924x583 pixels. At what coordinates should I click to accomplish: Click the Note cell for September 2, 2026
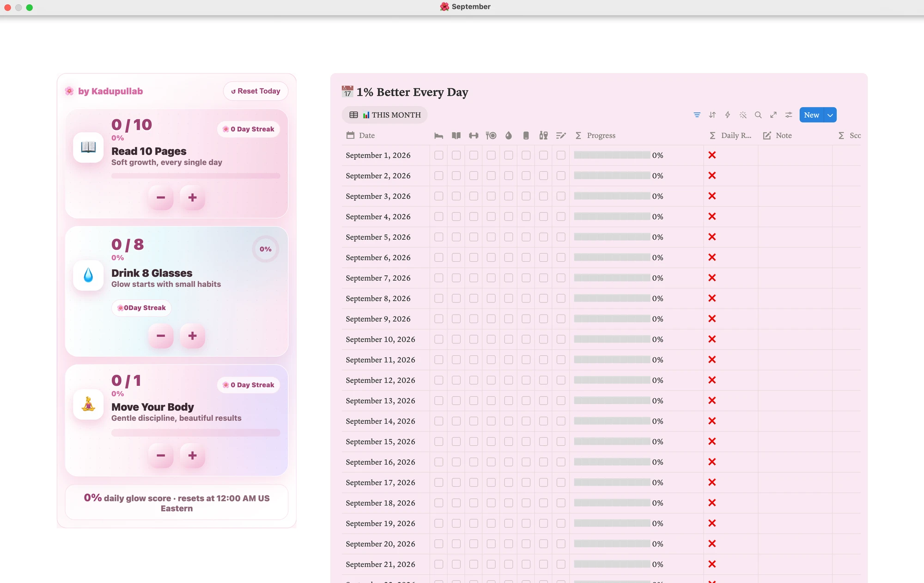tap(795, 176)
